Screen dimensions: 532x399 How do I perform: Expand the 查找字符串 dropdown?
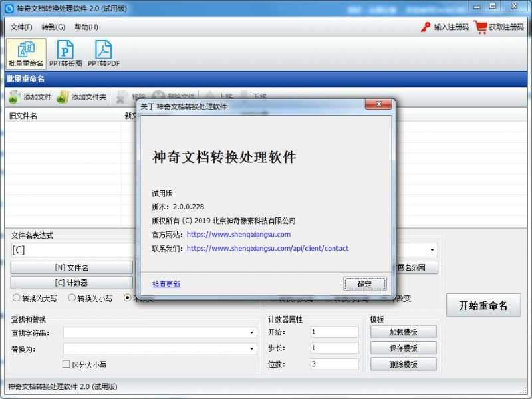[x=252, y=332]
